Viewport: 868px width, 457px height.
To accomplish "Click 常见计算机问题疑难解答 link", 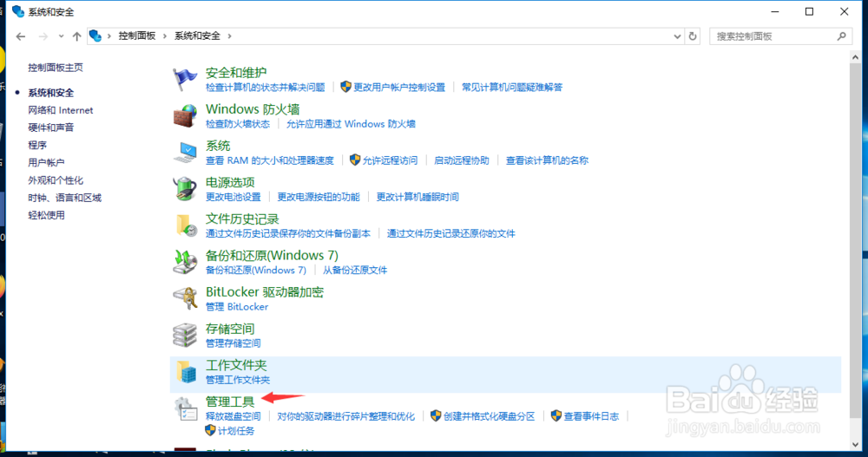I will click(512, 88).
